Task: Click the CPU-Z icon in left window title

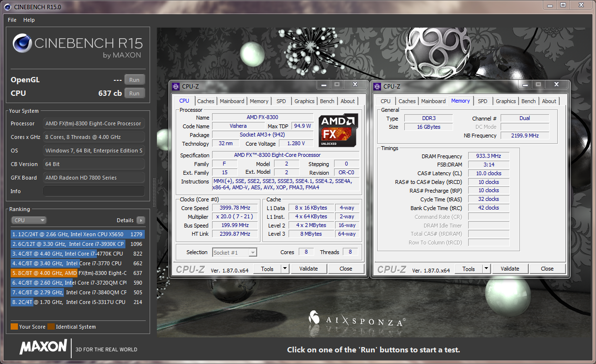Action: [x=176, y=86]
